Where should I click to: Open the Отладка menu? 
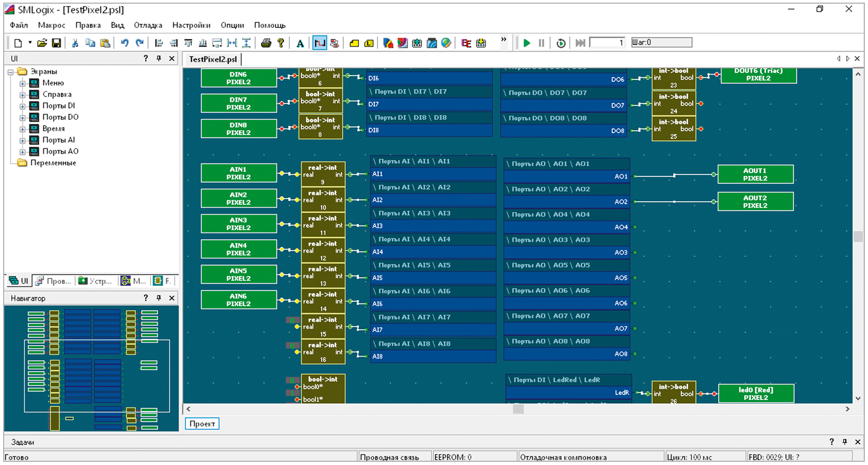pyautogui.click(x=148, y=25)
